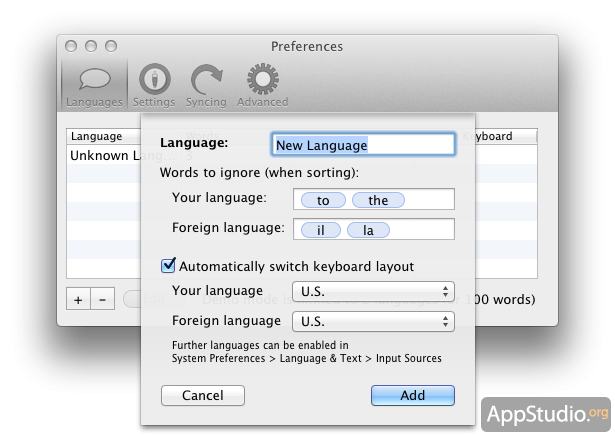The width and height of the screenshot is (615, 436).
Task: Click the minus button to remove language
Action: [102, 299]
